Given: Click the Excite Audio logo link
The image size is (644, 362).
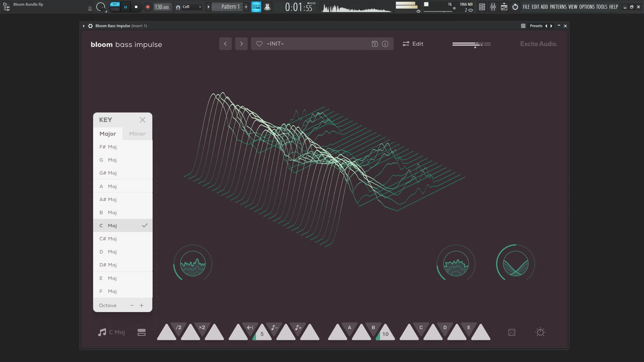Looking at the screenshot, I should pos(539,44).
